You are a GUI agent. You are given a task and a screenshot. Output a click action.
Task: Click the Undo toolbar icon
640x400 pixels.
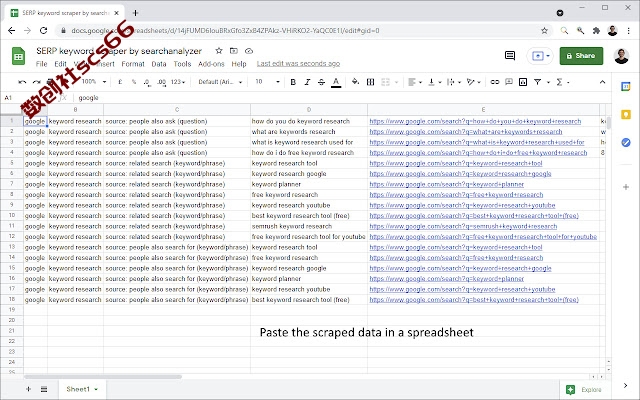coord(22,82)
